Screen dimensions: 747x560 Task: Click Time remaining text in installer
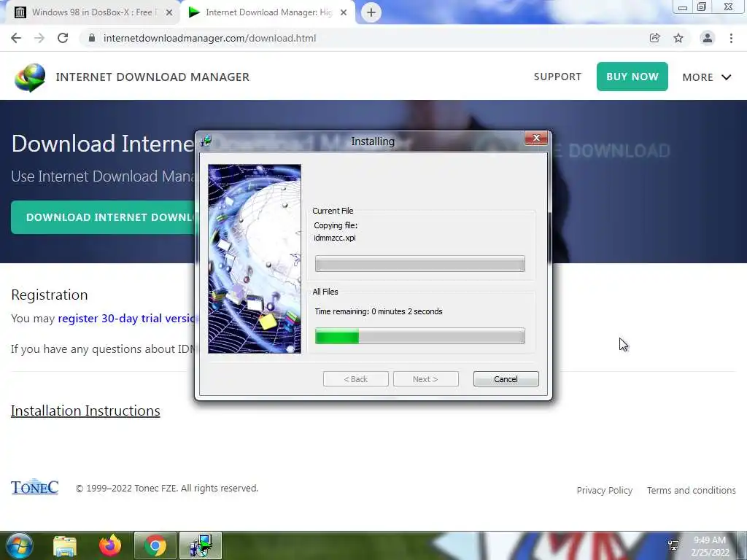pos(379,311)
